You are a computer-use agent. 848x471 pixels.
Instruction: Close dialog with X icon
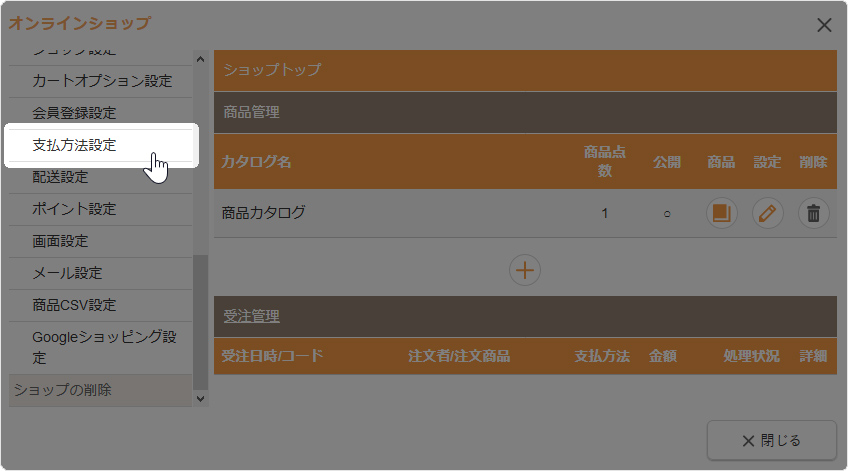tap(824, 25)
